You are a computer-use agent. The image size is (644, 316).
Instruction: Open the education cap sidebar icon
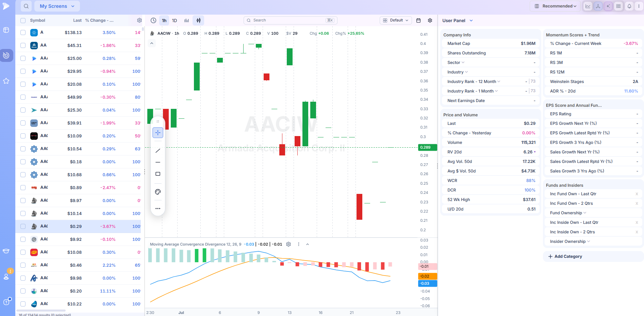point(6,251)
